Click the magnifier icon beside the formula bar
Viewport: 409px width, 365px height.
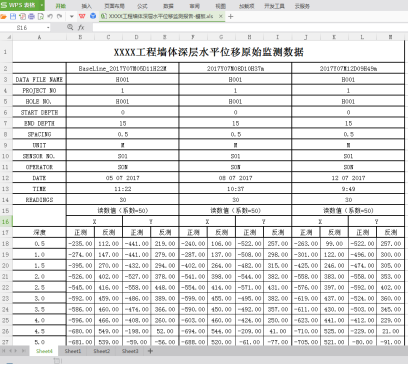tap(70, 27)
